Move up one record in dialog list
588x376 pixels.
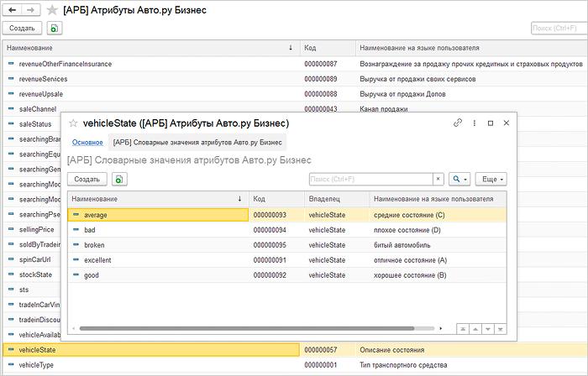(475, 329)
